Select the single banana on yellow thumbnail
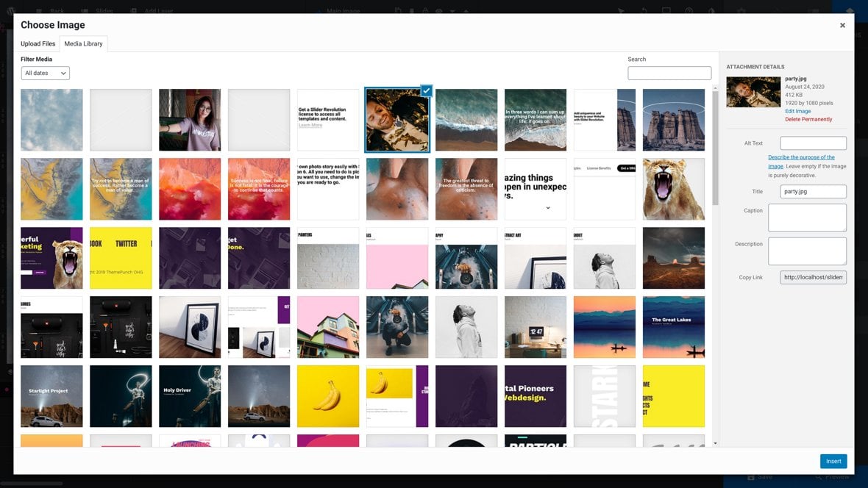Screen dimensions: 868x488 point(328,396)
